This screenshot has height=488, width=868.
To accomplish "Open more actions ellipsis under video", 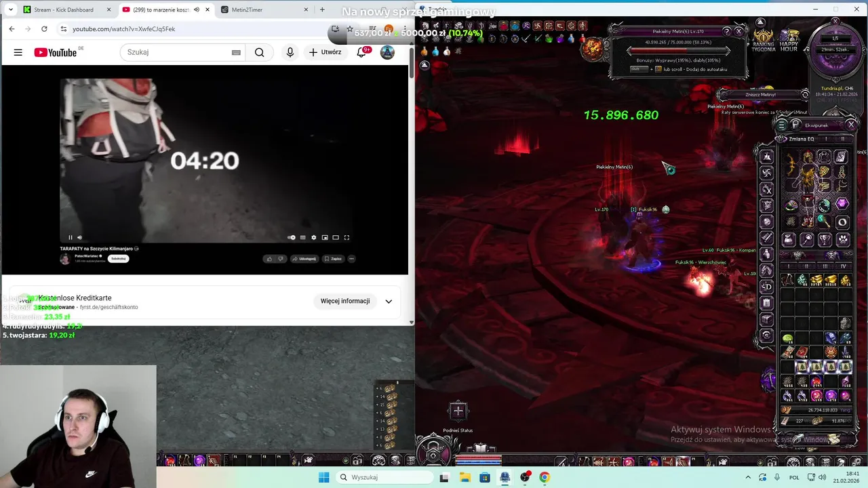I will point(351,258).
